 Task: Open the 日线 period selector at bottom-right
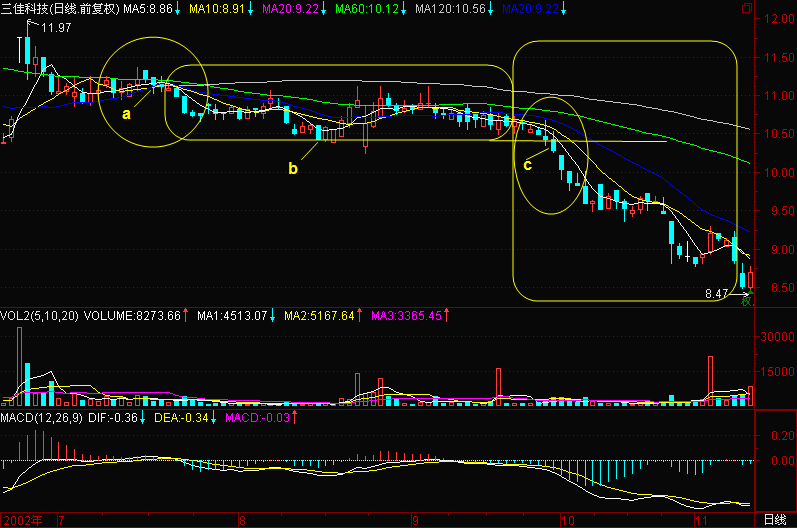click(x=776, y=520)
